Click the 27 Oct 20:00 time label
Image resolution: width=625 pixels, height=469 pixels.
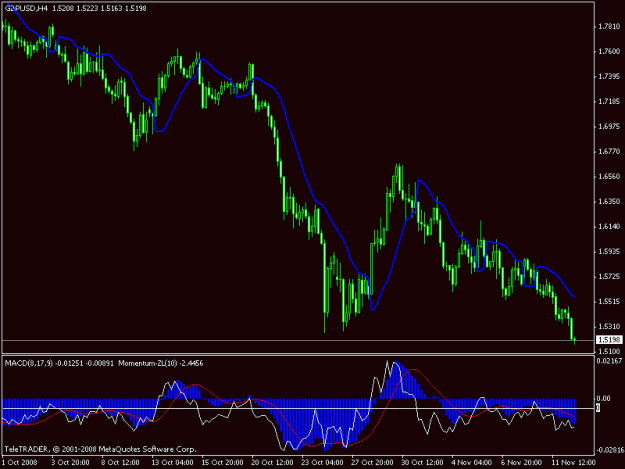click(x=372, y=463)
